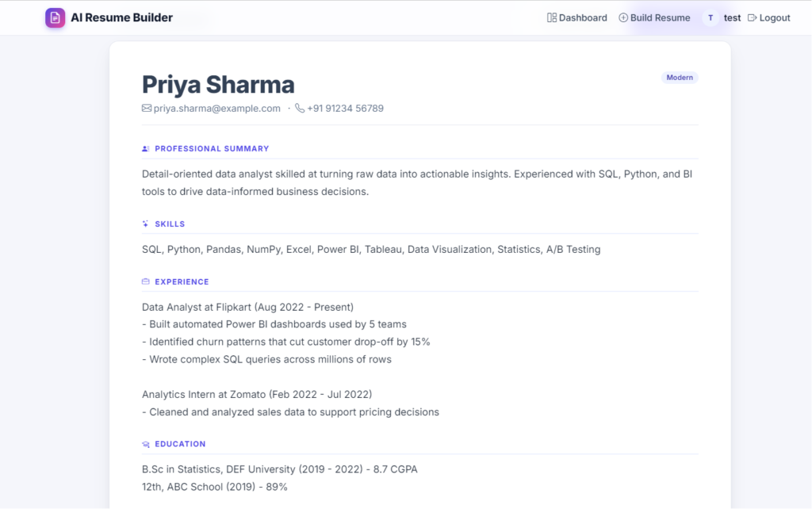Click the Logout arrow icon
Screen dimensions: 812x509
[x=752, y=17]
